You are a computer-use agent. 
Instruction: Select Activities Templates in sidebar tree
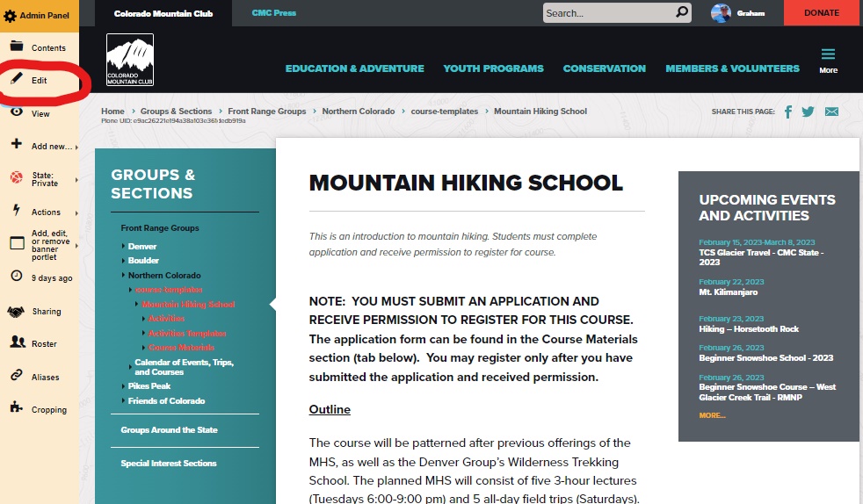[x=187, y=333]
